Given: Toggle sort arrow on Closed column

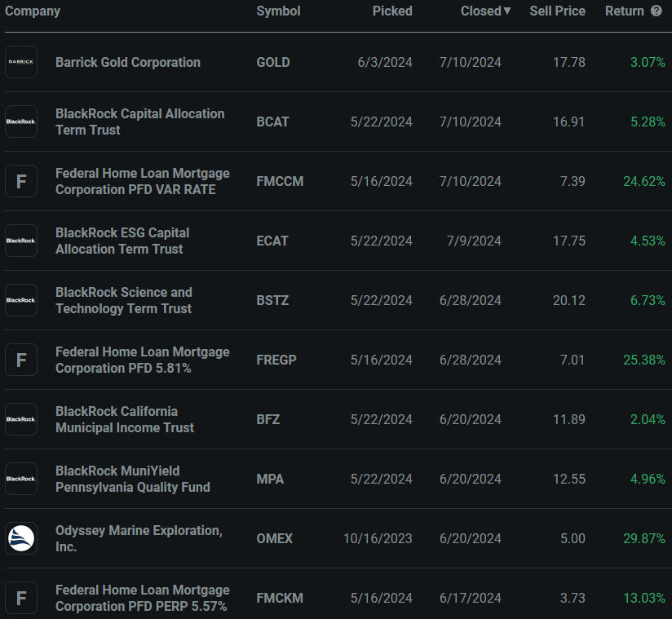Looking at the screenshot, I should pyautogui.click(x=507, y=11).
